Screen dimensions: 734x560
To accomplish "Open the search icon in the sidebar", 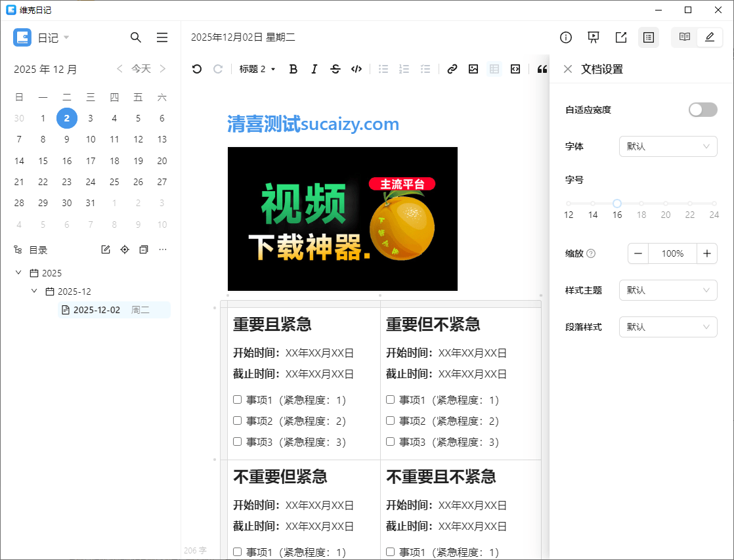I will pyautogui.click(x=136, y=37).
